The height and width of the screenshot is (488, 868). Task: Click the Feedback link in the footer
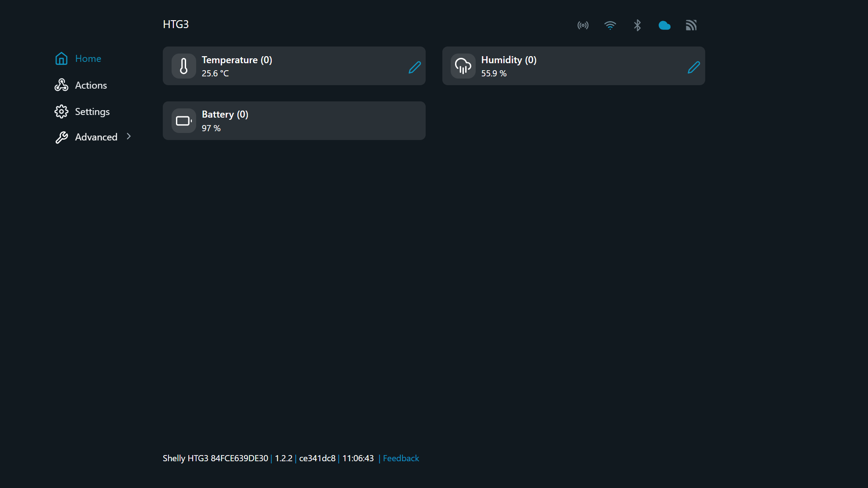400,458
